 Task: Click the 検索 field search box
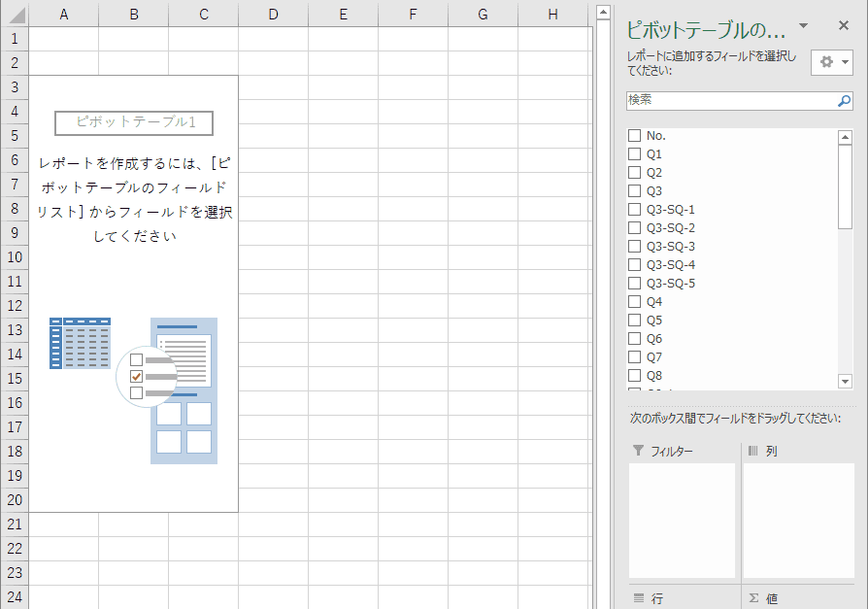730,100
